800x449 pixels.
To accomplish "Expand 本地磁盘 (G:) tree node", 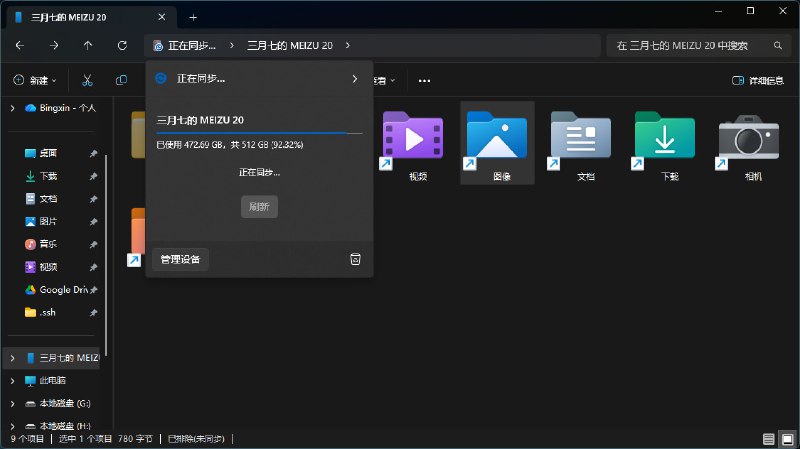I will click(12, 404).
